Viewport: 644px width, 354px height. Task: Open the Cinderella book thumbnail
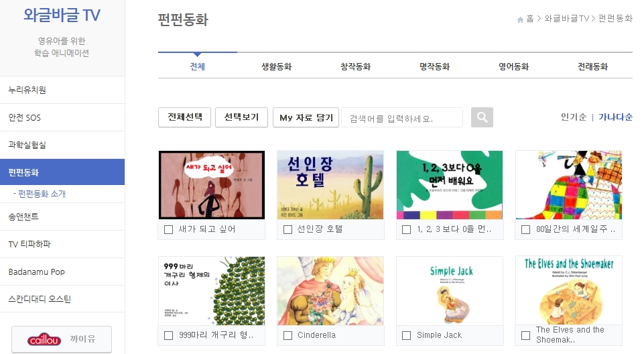click(330, 291)
